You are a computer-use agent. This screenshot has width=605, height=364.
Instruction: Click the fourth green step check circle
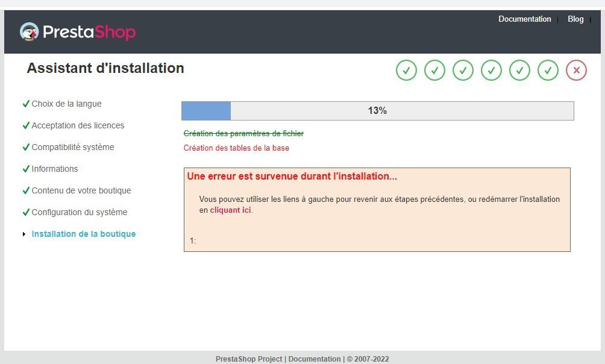(x=491, y=71)
